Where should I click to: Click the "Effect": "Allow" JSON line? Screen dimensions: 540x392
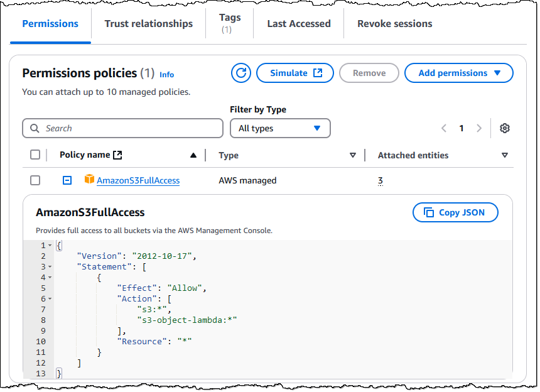click(161, 288)
